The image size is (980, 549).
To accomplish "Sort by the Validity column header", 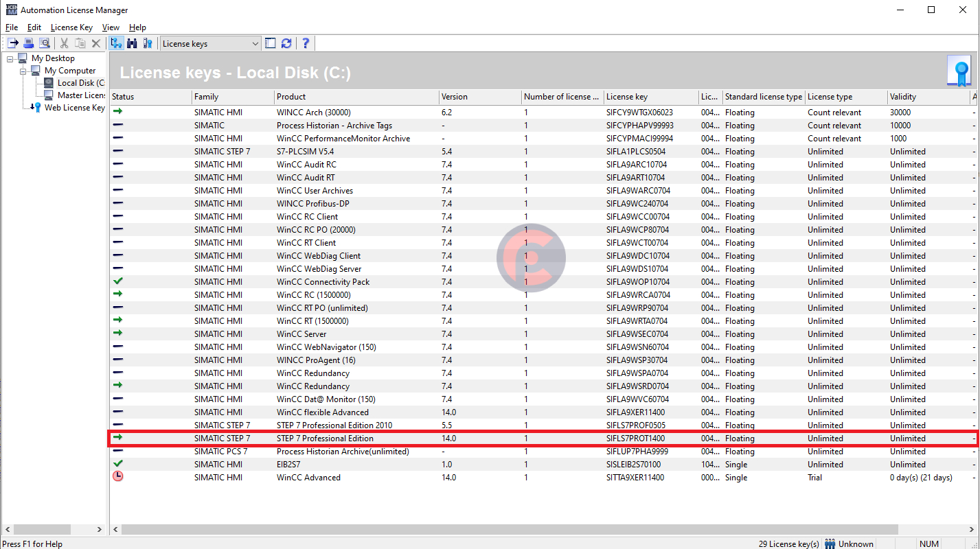I will tap(928, 97).
